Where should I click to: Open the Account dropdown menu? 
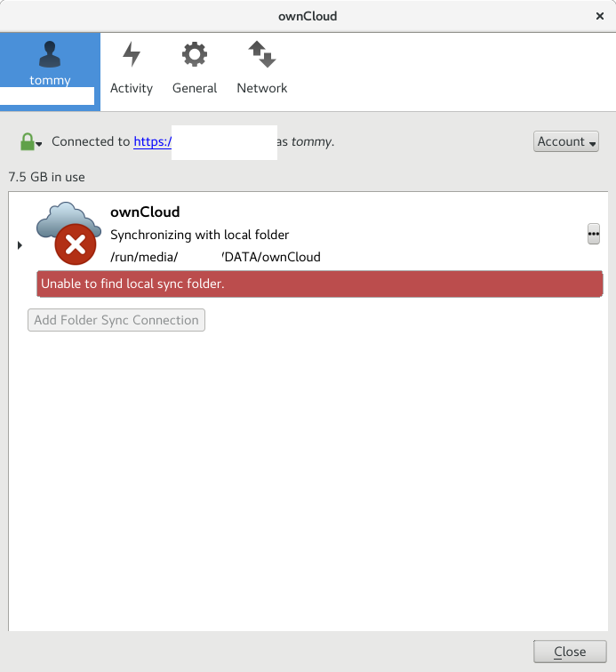pos(566,141)
